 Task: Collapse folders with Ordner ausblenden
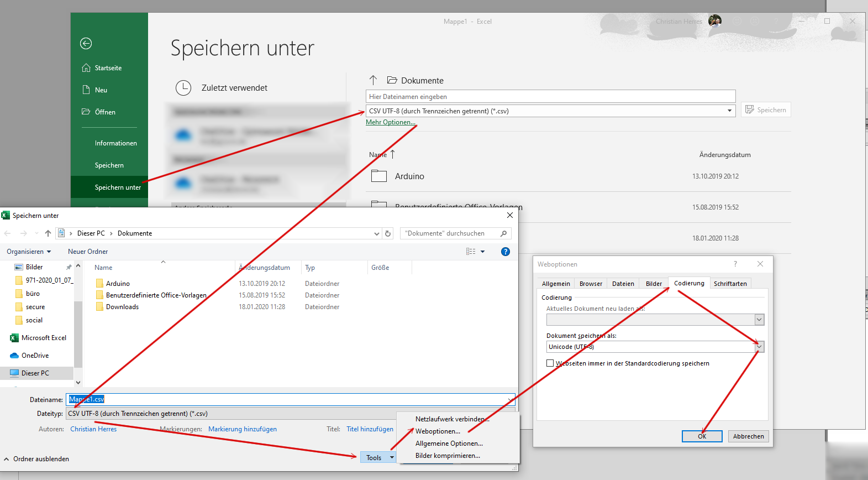click(37, 459)
